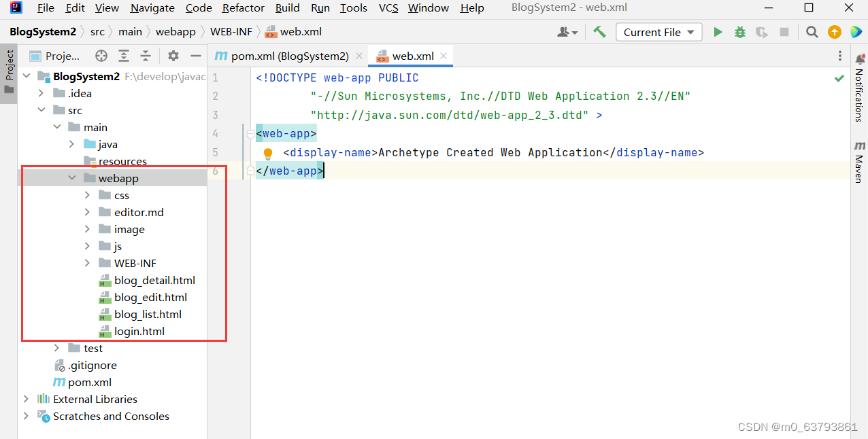This screenshot has width=868, height=439.
Task: Click the Stop square icon
Action: pyautogui.click(x=784, y=32)
